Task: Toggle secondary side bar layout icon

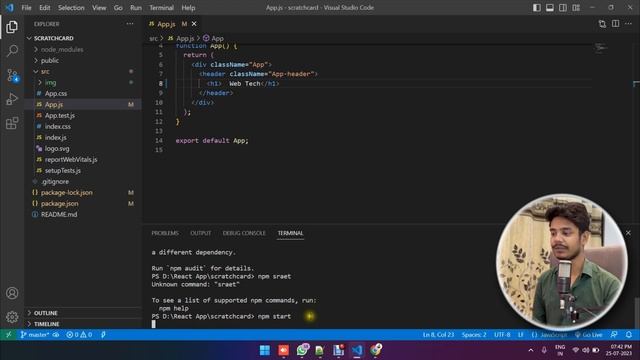Action: click(563, 8)
